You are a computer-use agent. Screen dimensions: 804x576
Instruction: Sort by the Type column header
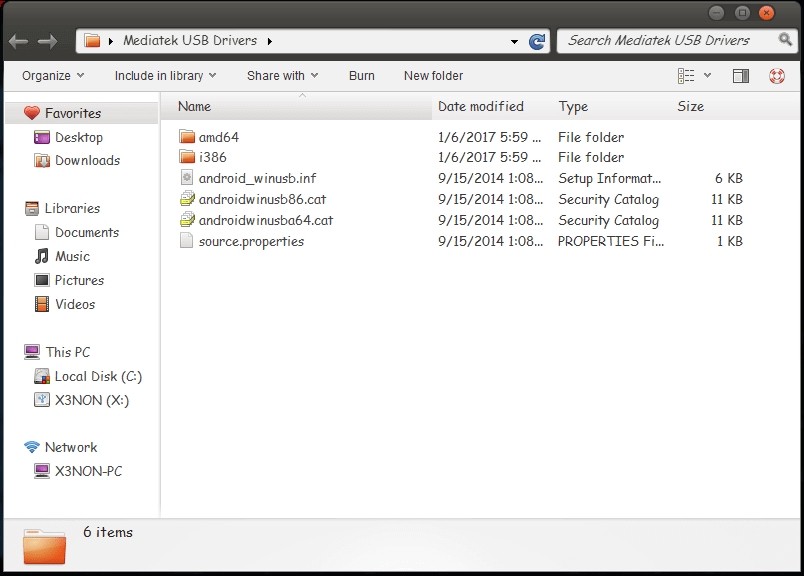tap(573, 106)
